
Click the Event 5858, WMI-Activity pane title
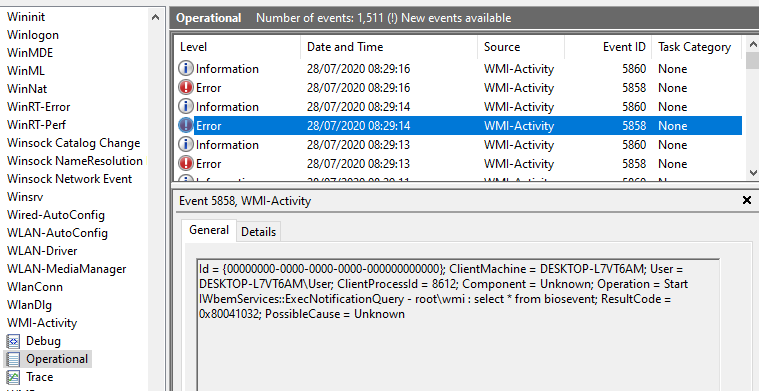245,200
